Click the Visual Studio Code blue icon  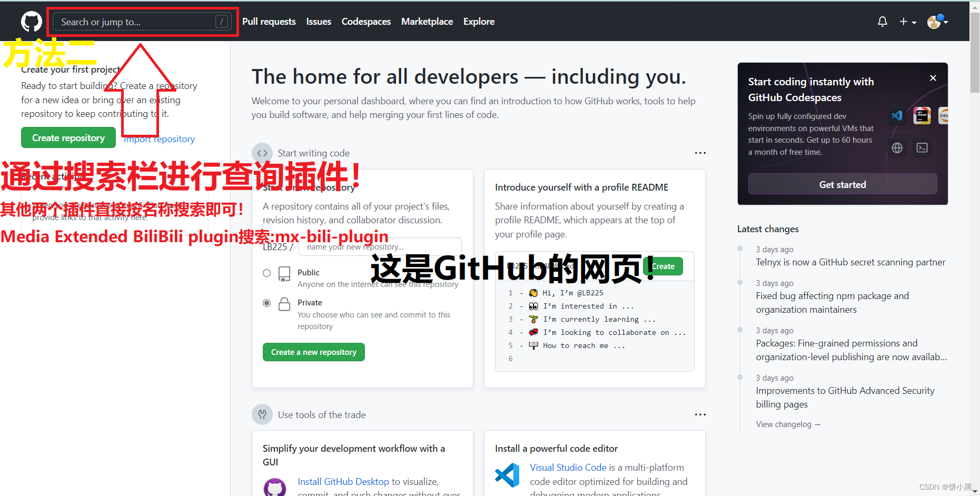coord(507,475)
